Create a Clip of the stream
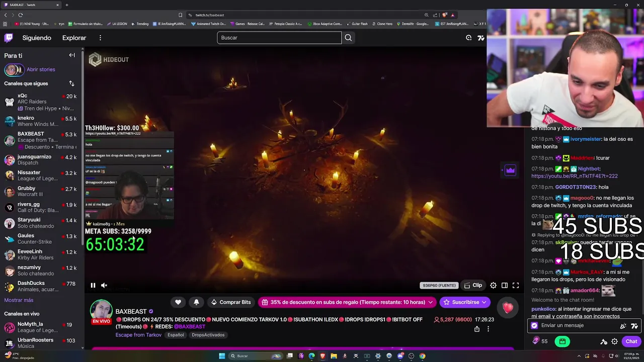Screen dimensions: 644x362 (x=473, y=286)
